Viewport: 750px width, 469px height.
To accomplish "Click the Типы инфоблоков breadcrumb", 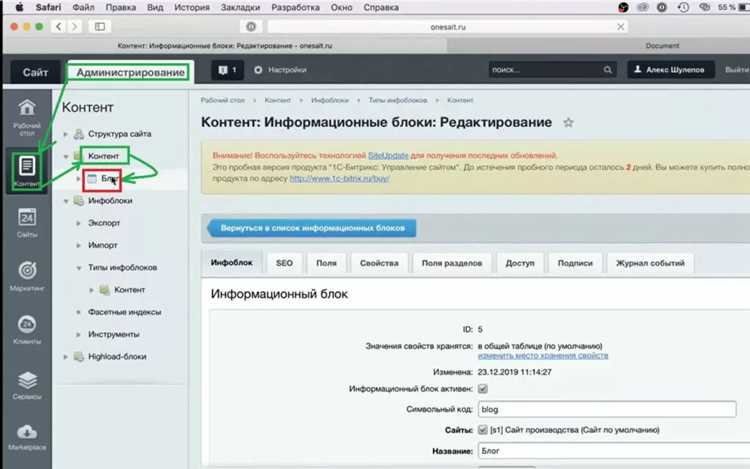I will [x=397, y=100].
